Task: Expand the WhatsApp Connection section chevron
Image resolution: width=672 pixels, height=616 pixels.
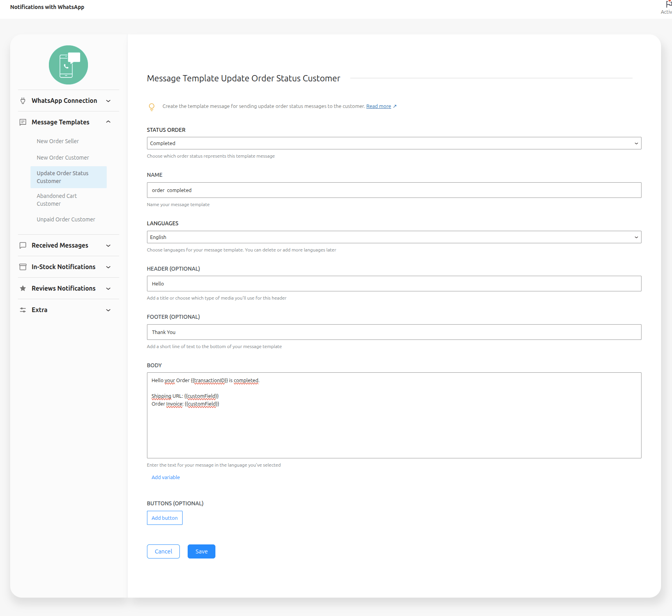Action: click(108, 101)
